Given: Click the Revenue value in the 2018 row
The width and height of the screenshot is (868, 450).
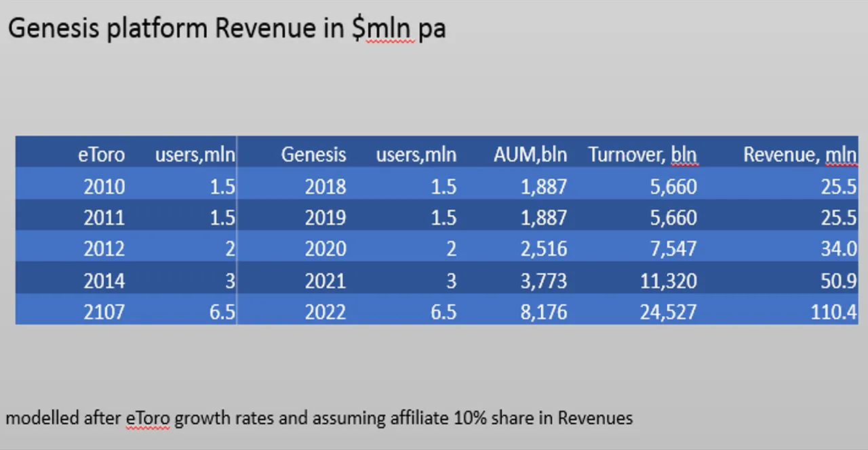Looking at the screenshot, I should 839,186.
